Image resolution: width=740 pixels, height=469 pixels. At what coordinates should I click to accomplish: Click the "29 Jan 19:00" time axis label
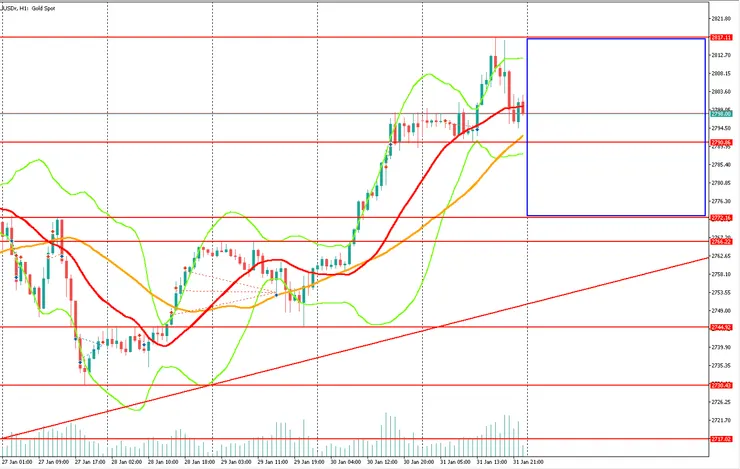(309, 462)
